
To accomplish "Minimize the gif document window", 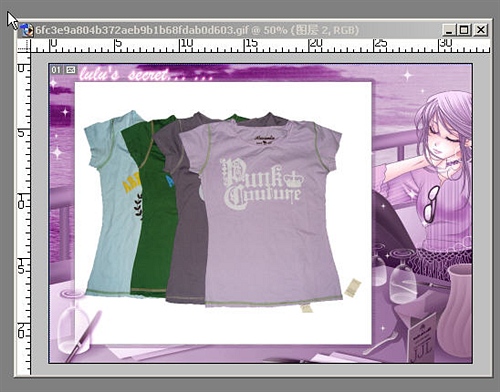I will (449, 30).
